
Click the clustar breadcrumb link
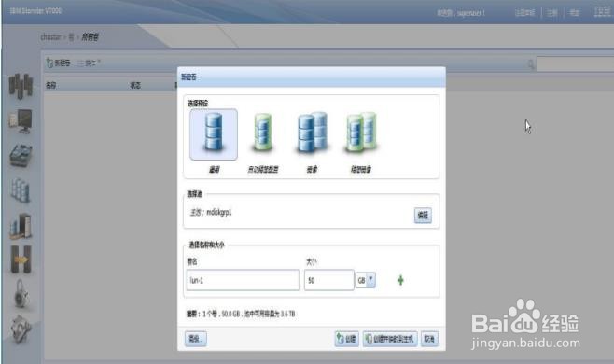coord(51,37)
